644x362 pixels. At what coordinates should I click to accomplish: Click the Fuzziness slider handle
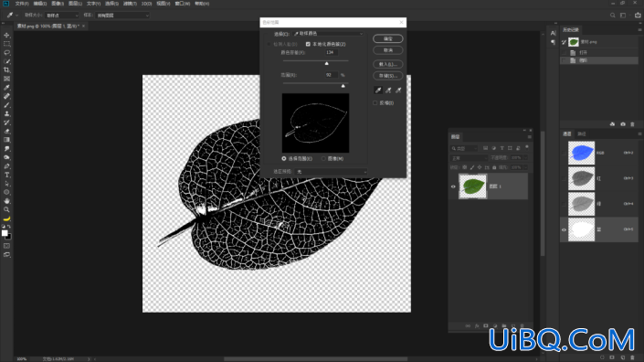point(326,63)
